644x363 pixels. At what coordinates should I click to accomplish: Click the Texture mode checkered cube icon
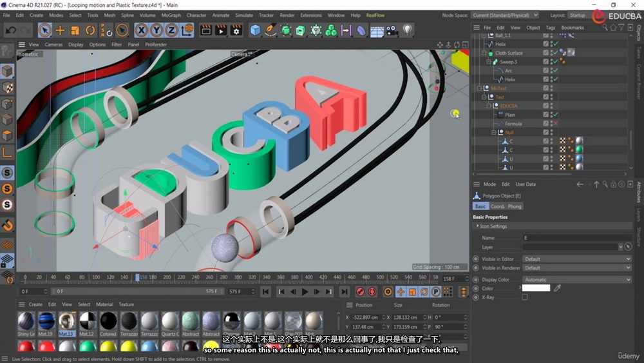click(7, 88)
